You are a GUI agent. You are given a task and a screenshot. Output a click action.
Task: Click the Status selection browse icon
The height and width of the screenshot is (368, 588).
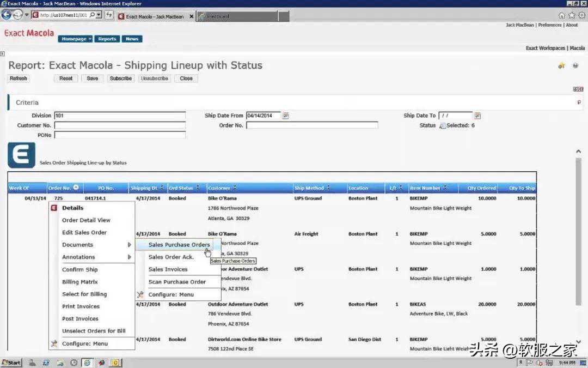442,126
